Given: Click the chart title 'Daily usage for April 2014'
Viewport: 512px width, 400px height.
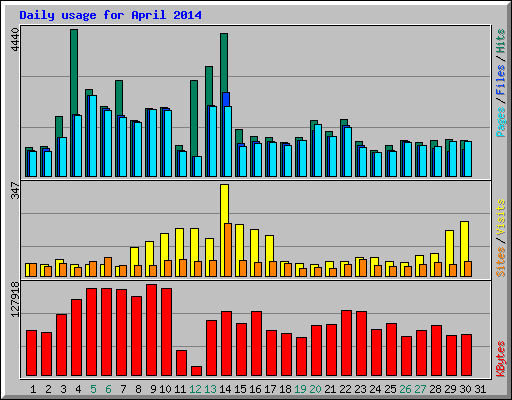Looking at the screenshot, I should pyautogui.click(x=110, y=15).
